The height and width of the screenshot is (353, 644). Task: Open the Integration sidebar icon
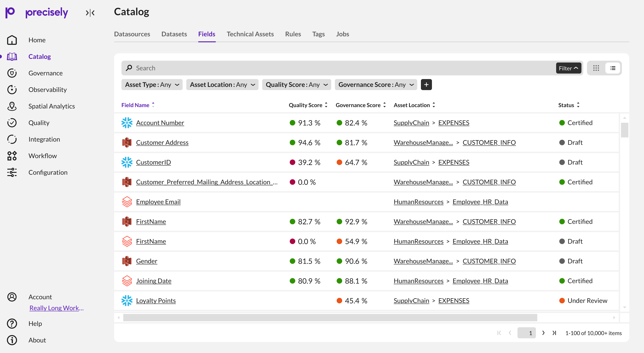tap(12, 139)
